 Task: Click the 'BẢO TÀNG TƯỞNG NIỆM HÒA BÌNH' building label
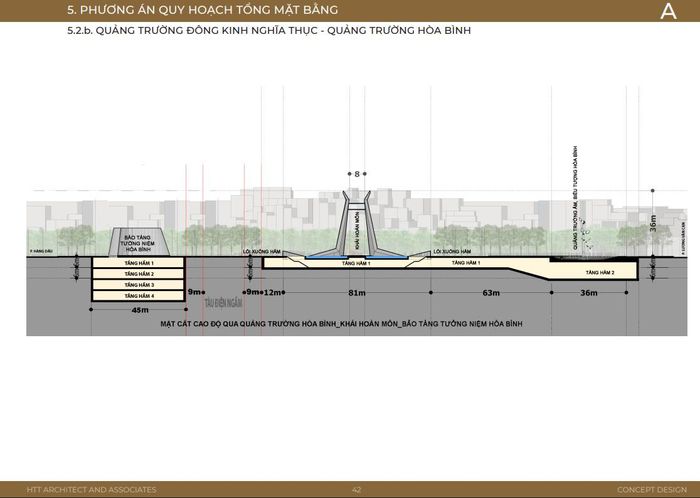(138, 243)
